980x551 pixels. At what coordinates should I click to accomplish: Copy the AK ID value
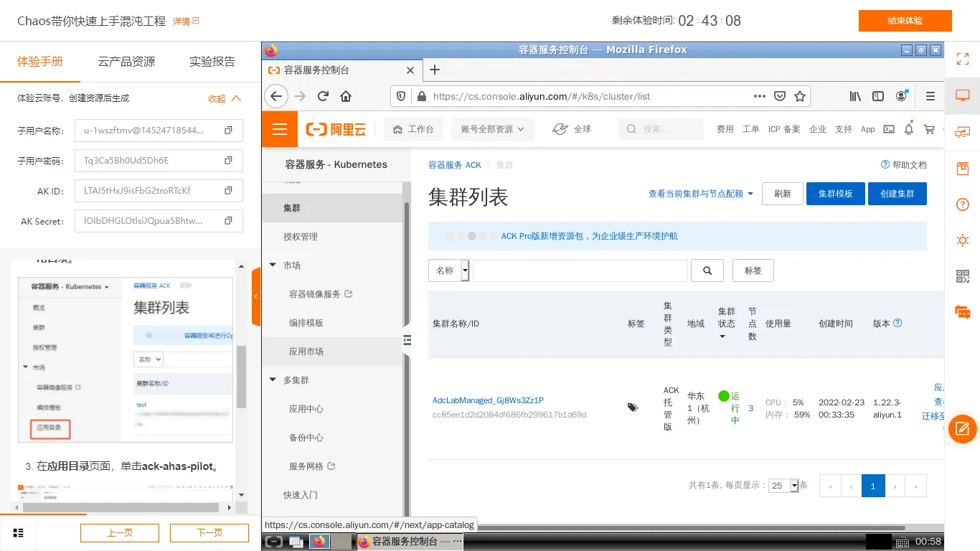click(228, 191)
